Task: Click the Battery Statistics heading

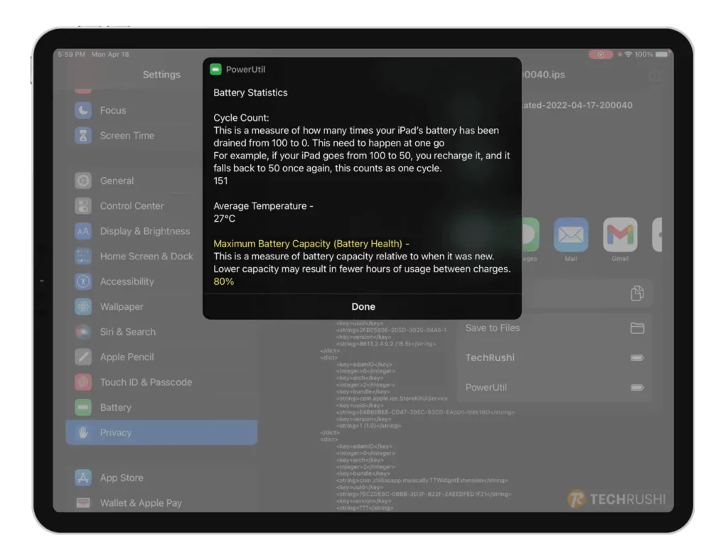Action: coord(250,93)
